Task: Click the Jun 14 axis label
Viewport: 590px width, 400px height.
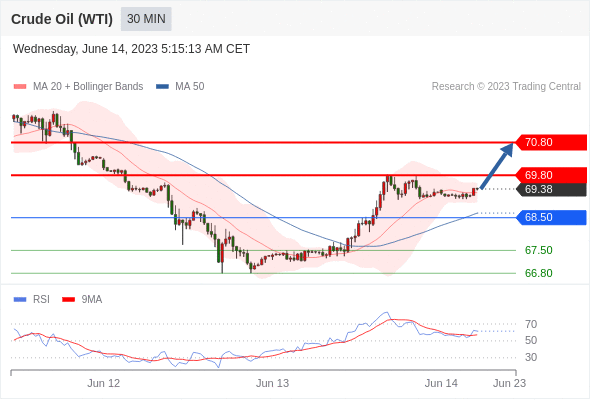Action: (441, 383)
